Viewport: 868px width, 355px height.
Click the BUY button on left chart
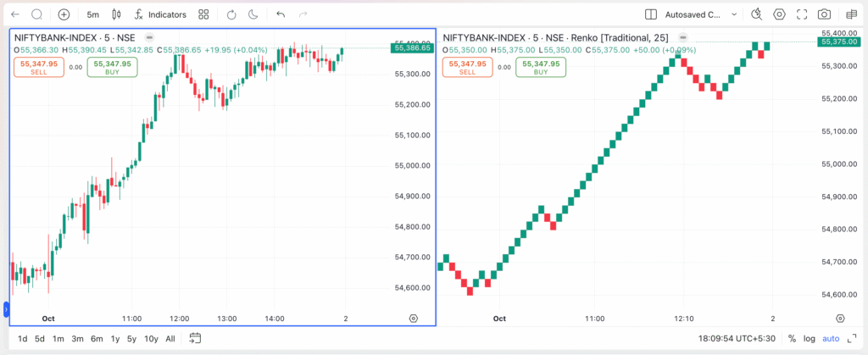click(112, 67)
